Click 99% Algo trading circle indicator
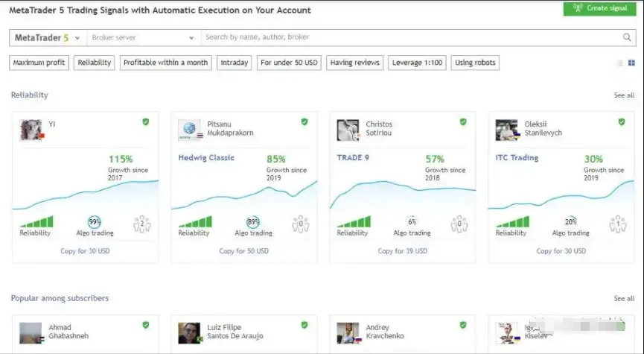This screenshot has height=354, width=644. click(95, 222)
